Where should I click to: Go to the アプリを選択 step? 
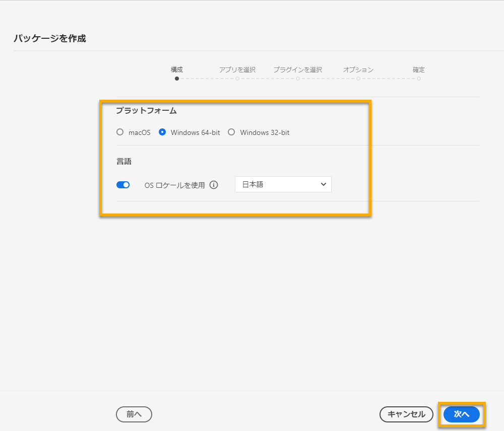coord(237,69)
